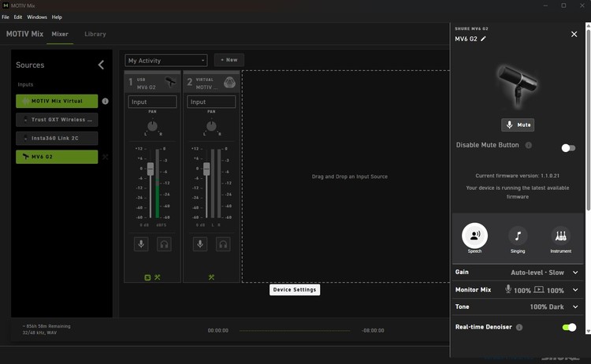Click the recording timeline progress bar
The width and height of the screenshot is (591, 364).
295,331
